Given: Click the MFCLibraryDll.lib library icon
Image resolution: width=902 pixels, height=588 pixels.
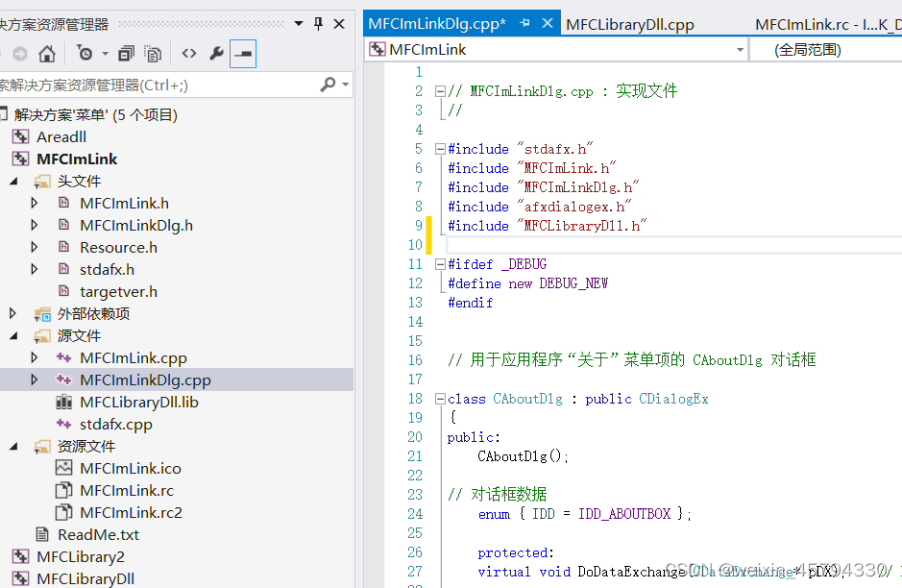Looking at the screenshot, I should pos(63,402).
